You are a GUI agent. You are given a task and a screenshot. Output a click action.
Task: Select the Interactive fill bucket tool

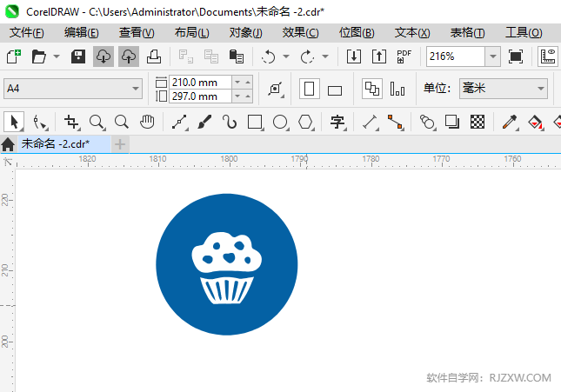tap(535, 123)
